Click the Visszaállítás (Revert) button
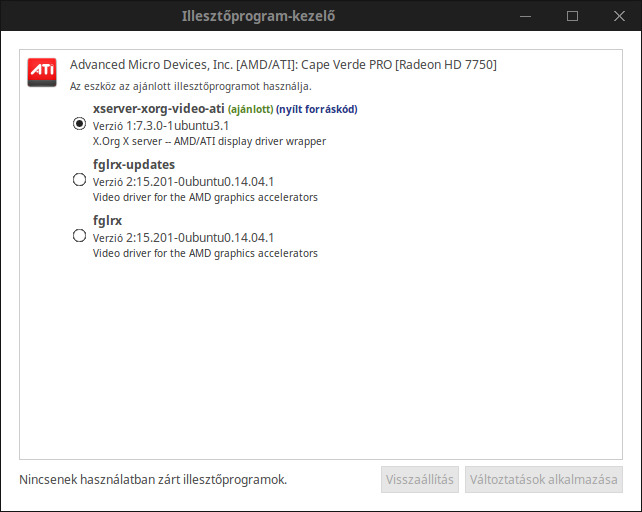Screen dimensions: 642x512 (420, 479)
